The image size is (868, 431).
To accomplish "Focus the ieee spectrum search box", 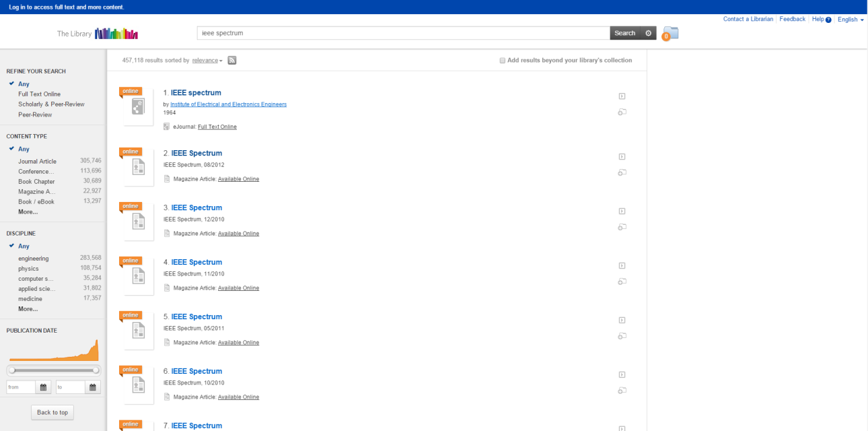I will [x=404, y=33].
